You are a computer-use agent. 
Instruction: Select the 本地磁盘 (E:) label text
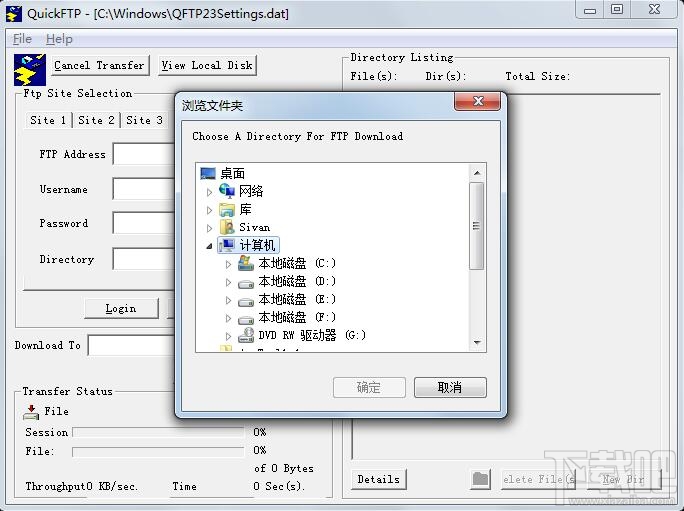coord(297,299)
